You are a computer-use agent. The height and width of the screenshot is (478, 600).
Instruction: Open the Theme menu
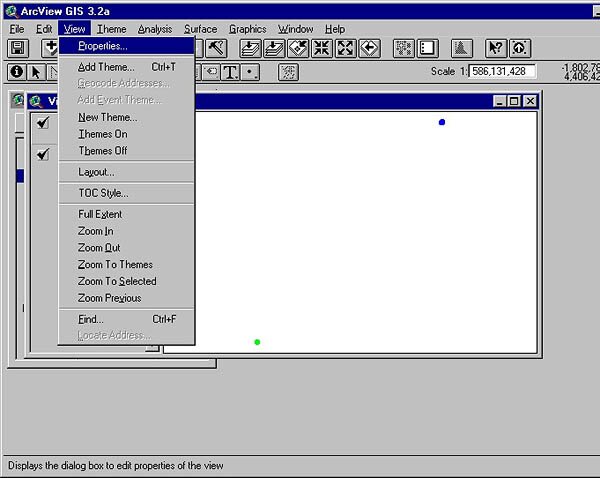point(111,29)
